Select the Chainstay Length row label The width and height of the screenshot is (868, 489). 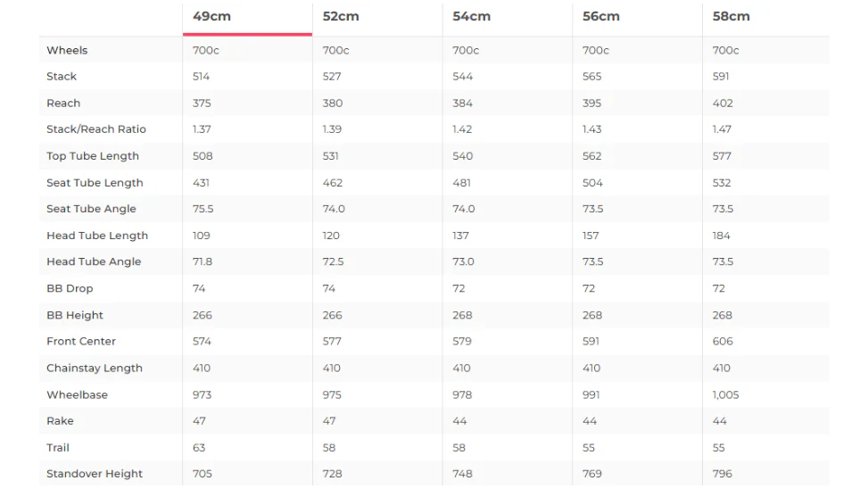tap(95, 369)
